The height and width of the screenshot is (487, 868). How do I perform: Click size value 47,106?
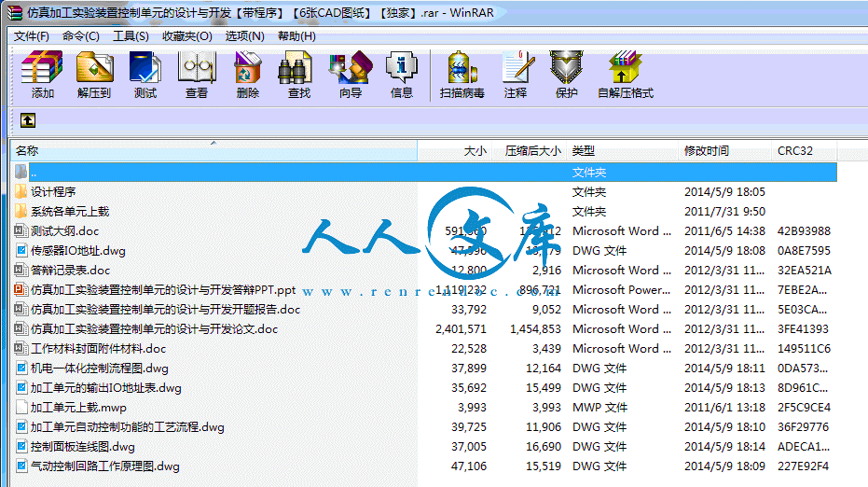coord(469,466)
